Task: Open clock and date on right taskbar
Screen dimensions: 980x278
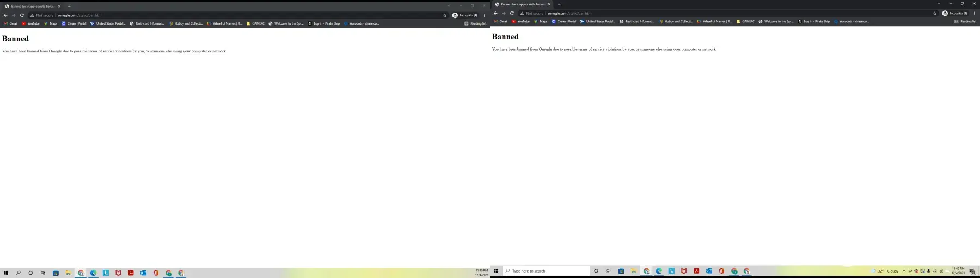Action: [958, 271]
